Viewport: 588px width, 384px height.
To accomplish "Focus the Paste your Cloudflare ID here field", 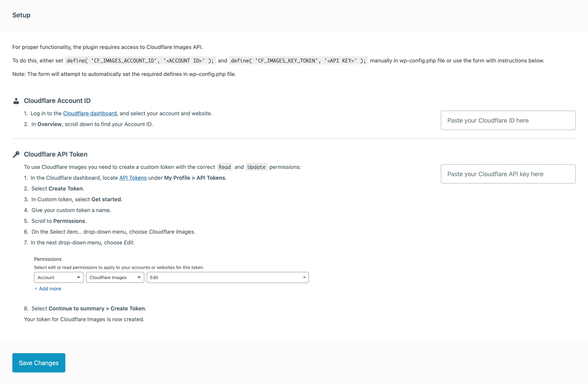I will coord(508,120).
